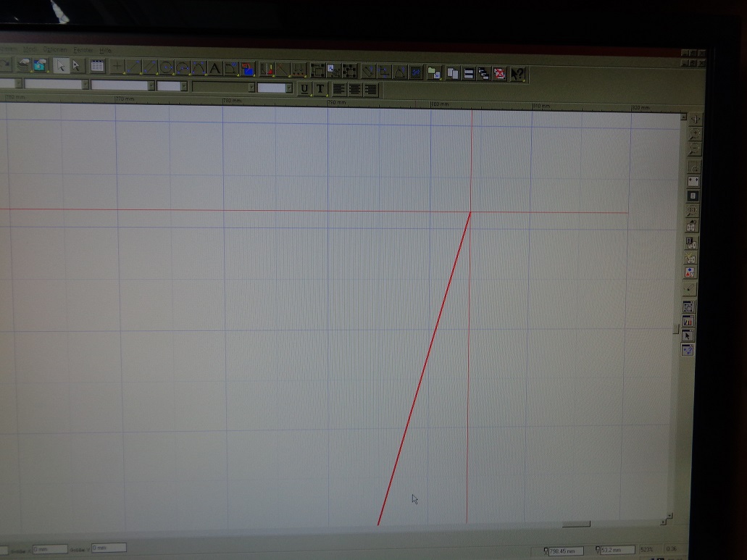Screen dimensions: 747x560
Task: Click the center text alignment button
Action: click(355, 89)
